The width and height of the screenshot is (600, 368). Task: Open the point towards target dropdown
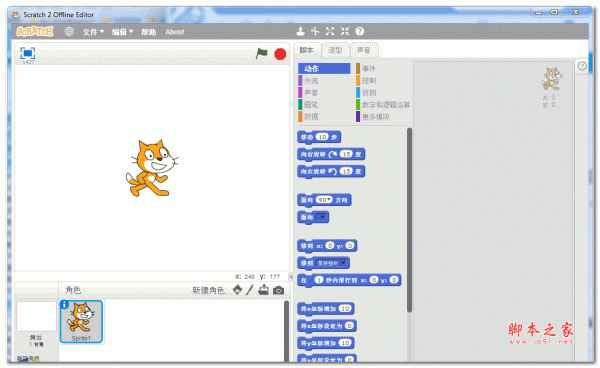point(321,217)
